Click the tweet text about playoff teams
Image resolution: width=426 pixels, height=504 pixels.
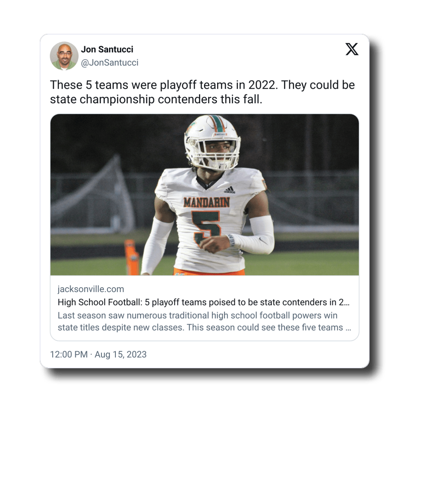[x=202, y=92]
